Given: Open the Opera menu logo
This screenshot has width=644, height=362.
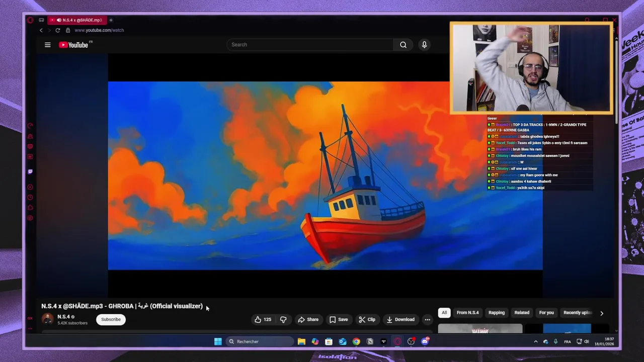Looking at the screenshot, I should click(x=30, y=20).
